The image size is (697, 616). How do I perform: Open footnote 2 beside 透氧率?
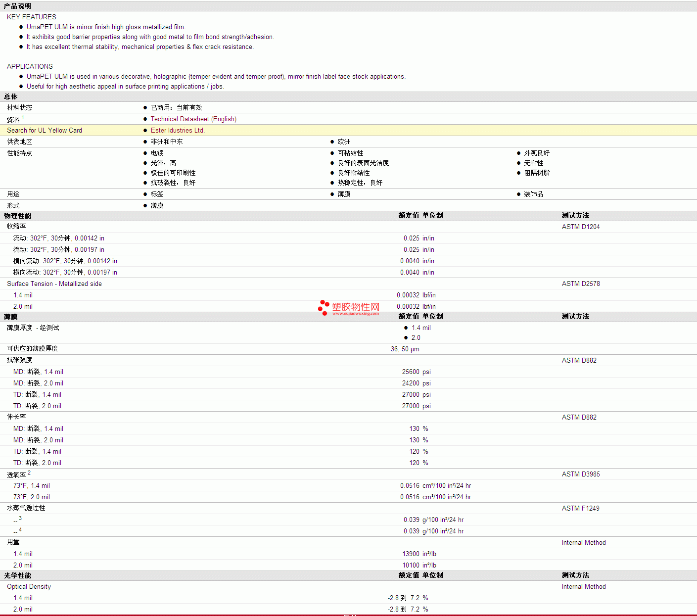pyautogui.click(x=29, y=473)
